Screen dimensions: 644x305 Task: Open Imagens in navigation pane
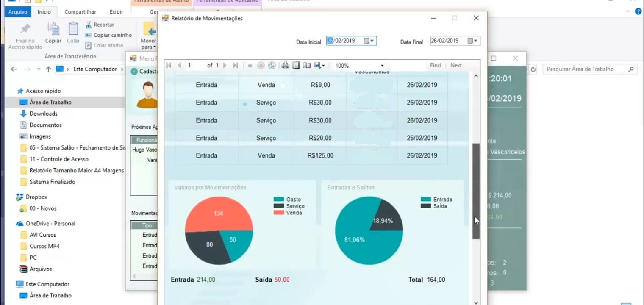tap(40, 136)
